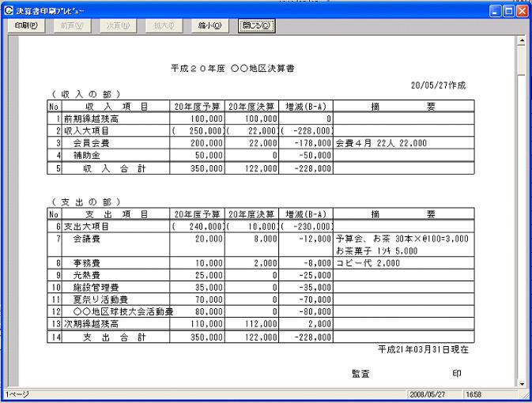The width and height of the screenshot is (532, 403).
Task: Click the 2008/05/27 date in status bar
Action: (428, 394)
